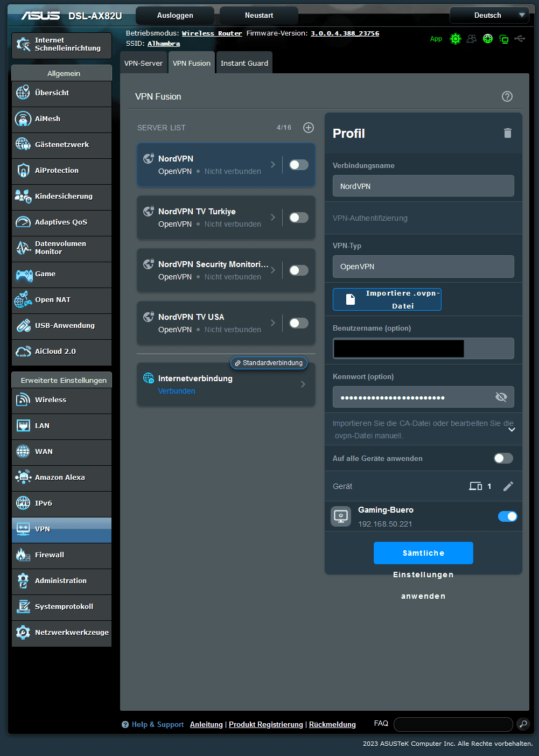Open AiCloud 2.0 icon
The height and width of the screenshot is (756, 539).
(23, 351)
